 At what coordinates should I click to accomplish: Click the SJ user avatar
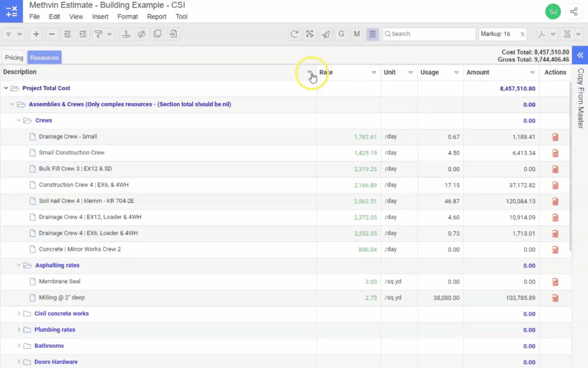point(553,12)
